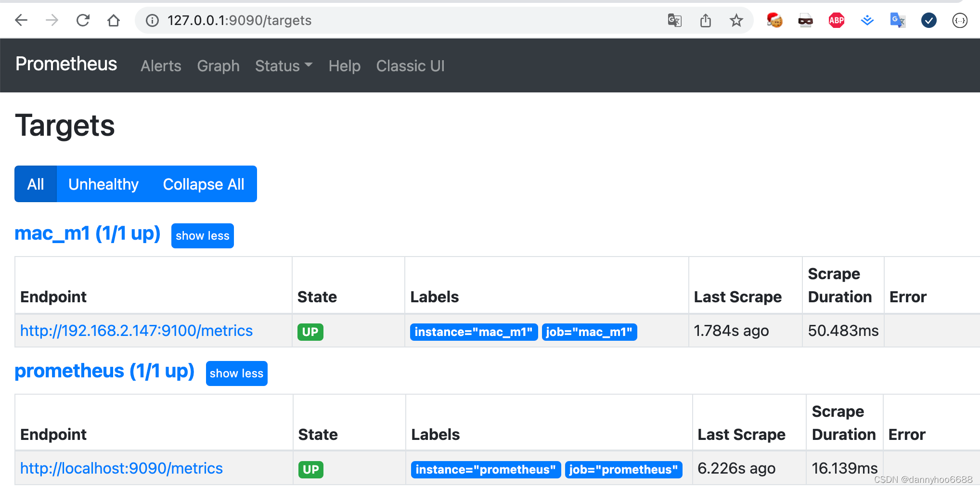Viewport: 980px width, 489px height.
Task: Click the address bar URL 127.0.0.1:9090/targets
Action: 239,20
